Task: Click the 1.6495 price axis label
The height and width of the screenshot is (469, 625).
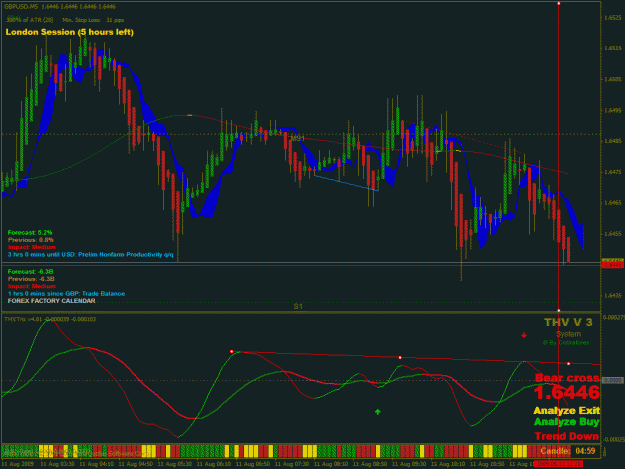Action: click(x=613, y=110)
